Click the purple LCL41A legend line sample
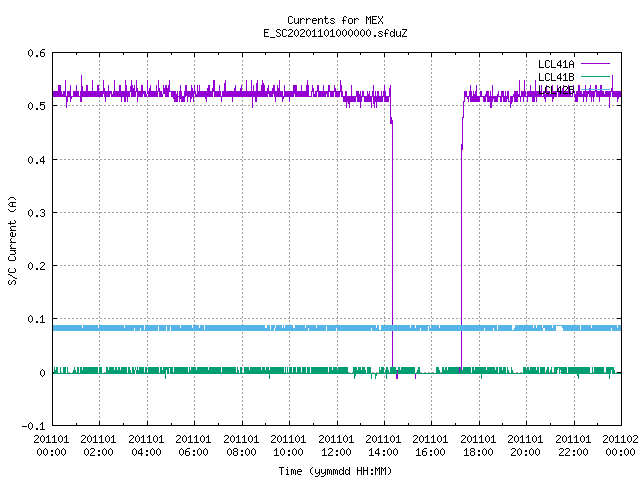Viewport: 640px width, 480px height. [595, 64]
